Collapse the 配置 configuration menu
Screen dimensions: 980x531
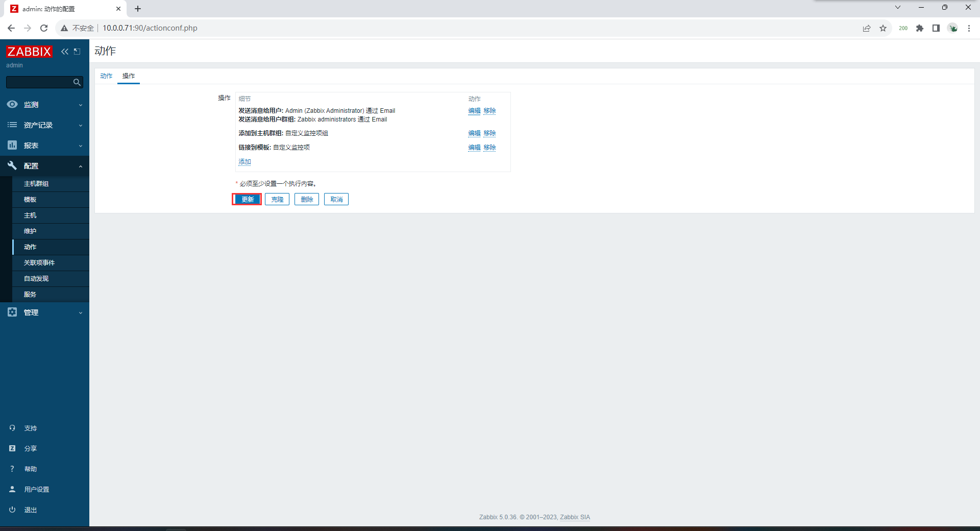pos(44,166)
